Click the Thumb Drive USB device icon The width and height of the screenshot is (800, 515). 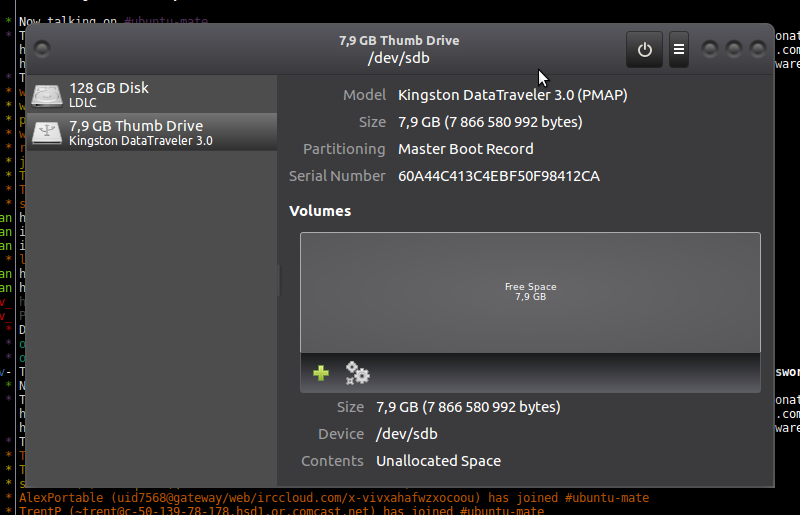[47, 133]
